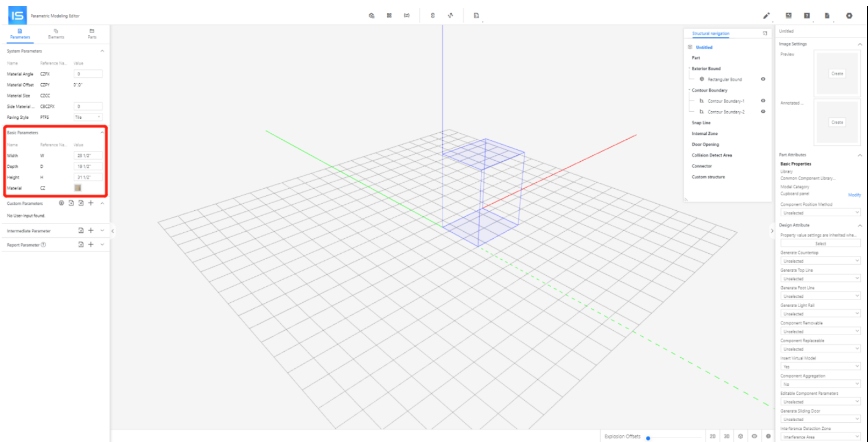The height and width of the screenshot is (442, 868).
Task: Toggle visibility of Contour Boundary-2
Action: click(x=763, y=112)
